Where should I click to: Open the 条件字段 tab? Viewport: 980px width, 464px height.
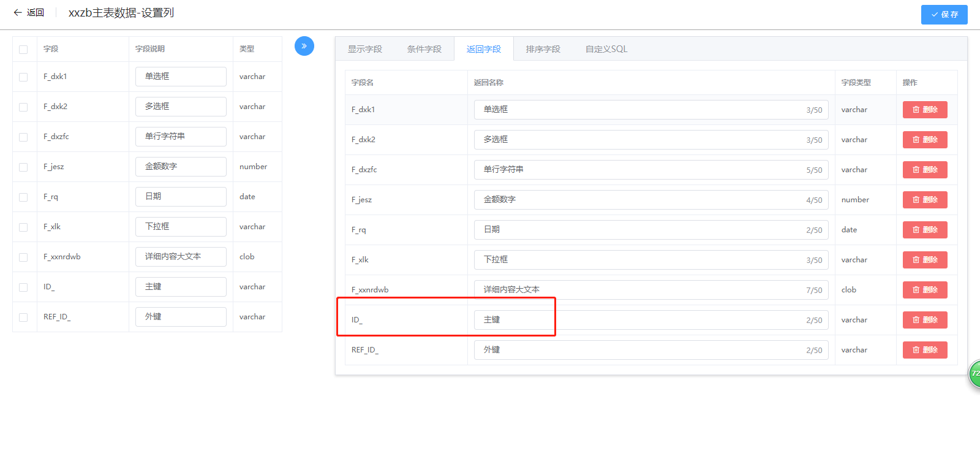coord(424,49)
